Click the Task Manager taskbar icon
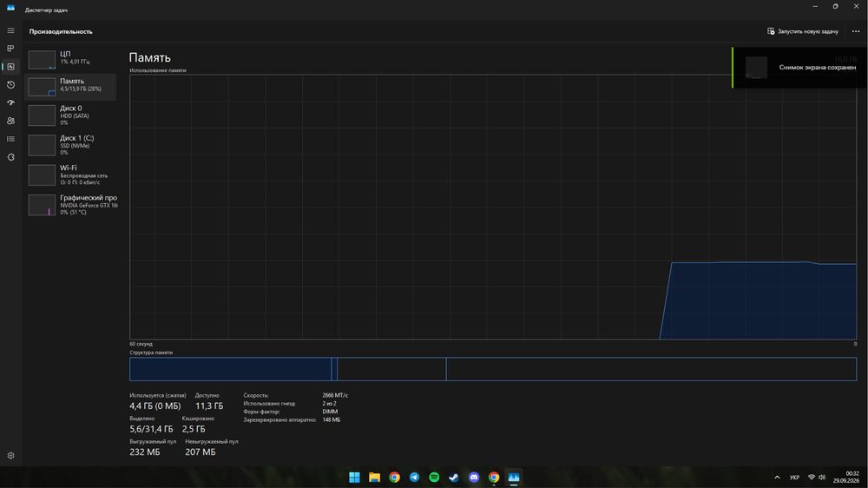Screen dimensions: 868x488 click(x=514, y=477)
